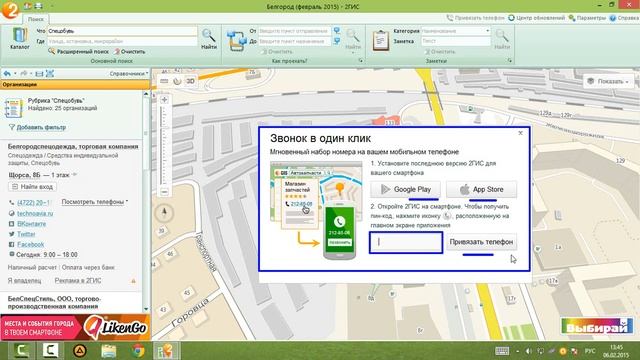
Task: Click the От departure field
Action: (x=294, y=31)
